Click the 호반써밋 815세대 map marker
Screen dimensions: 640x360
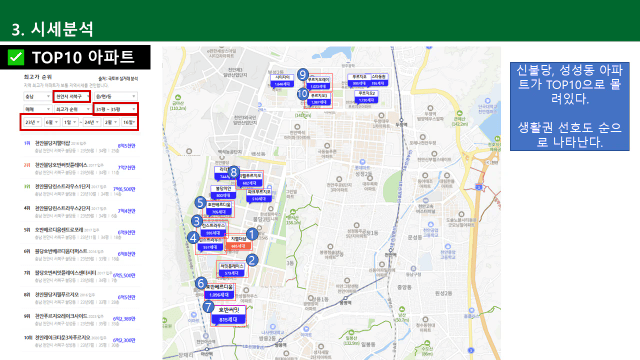(229, 315)
